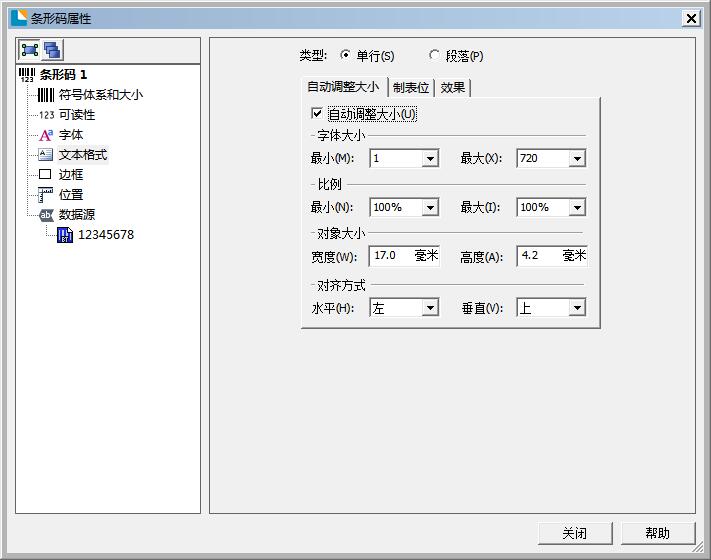Click the 关闭 button

[x=575, y=533]
